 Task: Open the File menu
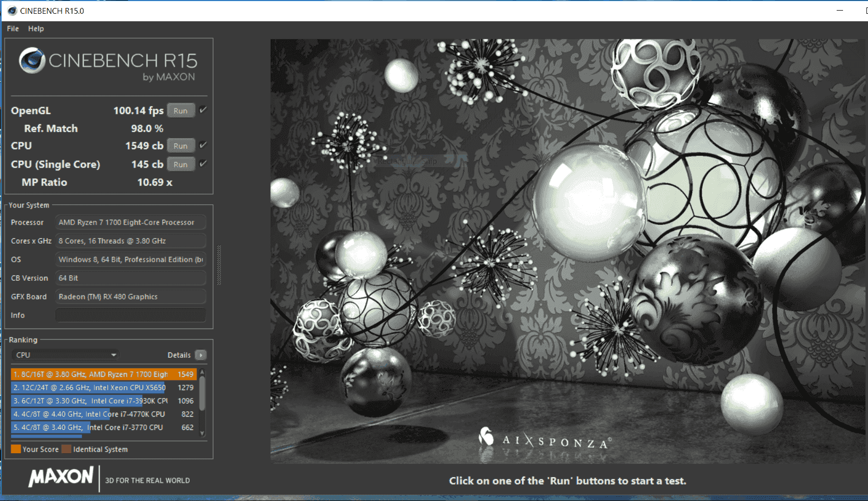tap(13, 29)
